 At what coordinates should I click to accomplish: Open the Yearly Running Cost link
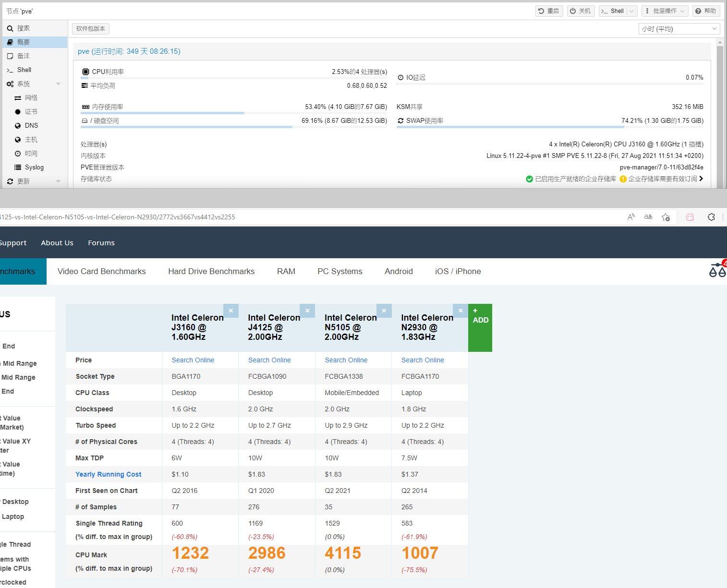(x=109, y=474)
